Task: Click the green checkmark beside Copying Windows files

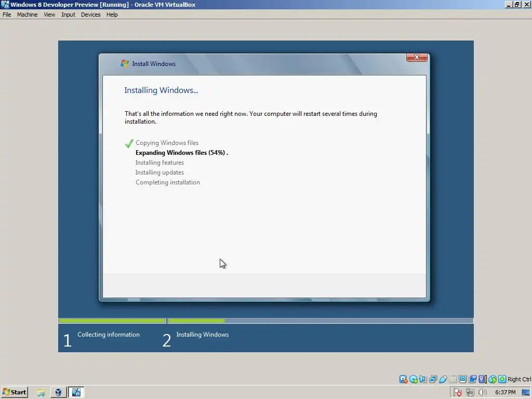Action: [x=129, y=143]
